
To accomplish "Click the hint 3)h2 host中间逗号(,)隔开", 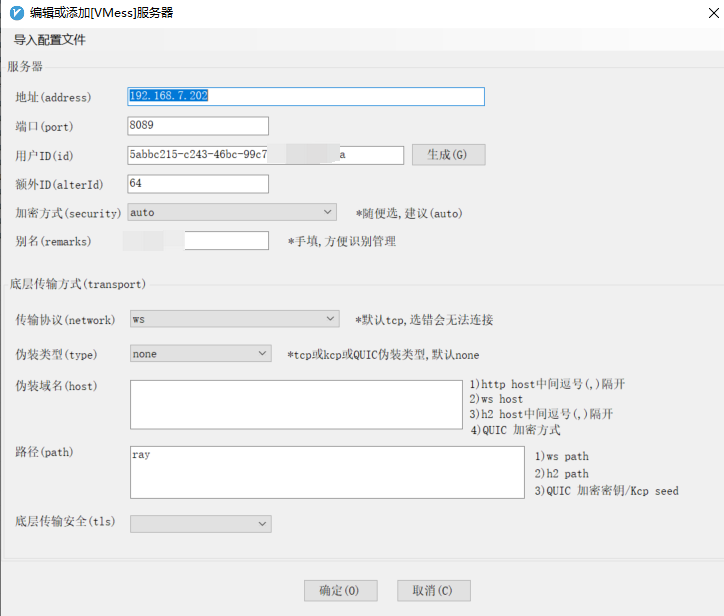I will click(x=541, y=414).
